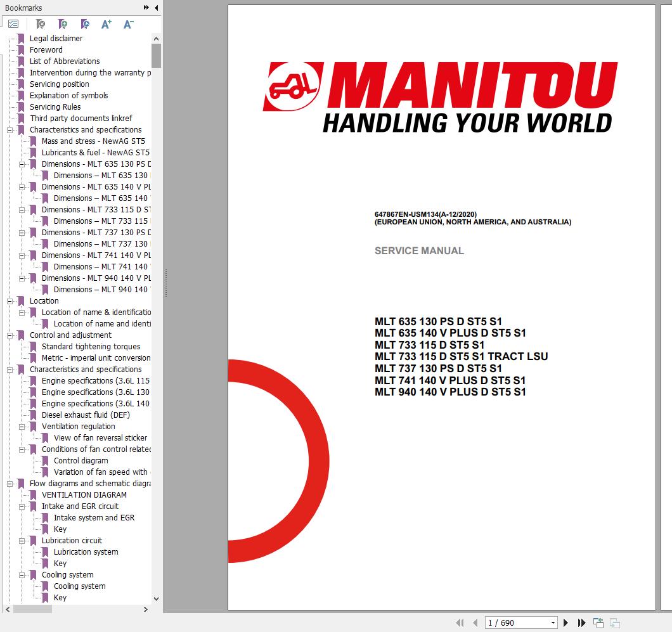The image size is (672, 632).
Task: Collapse Dimensions - MLT 635 130 PS node
Action: (22, 164)
